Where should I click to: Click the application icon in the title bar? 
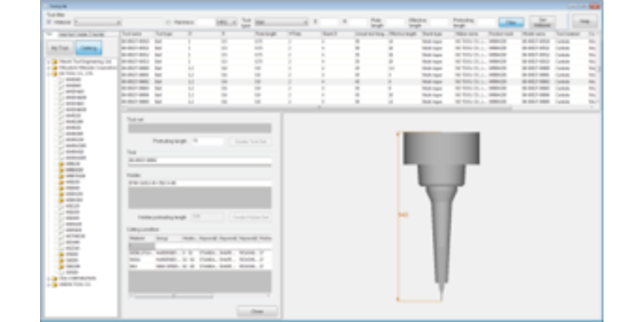pyautogui.click(x=45, y=6)
